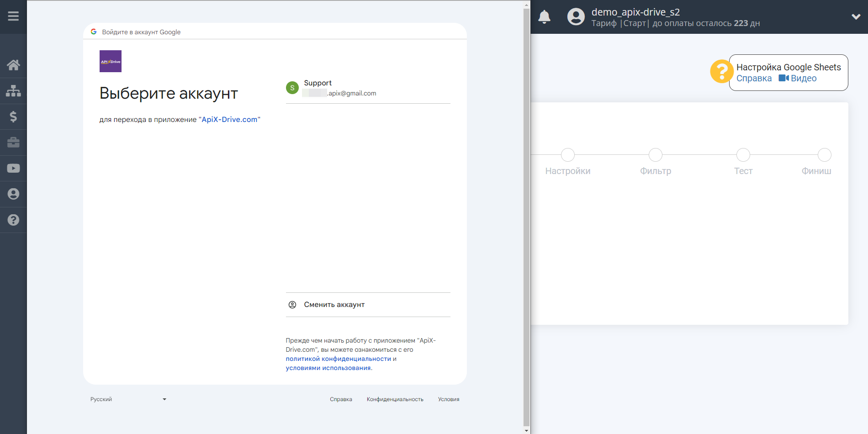This screenshot has height=434, width=868.
Task: Click the demo_apix-drive_s2 username text
Action: 635,12
